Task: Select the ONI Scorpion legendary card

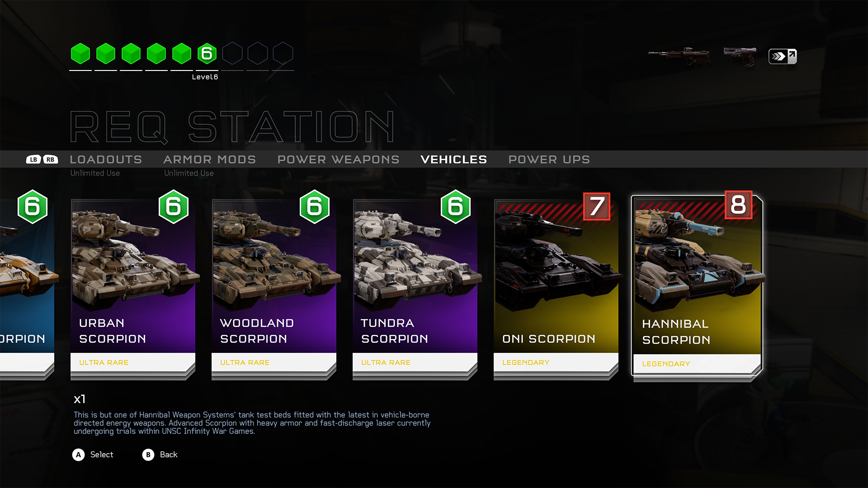Action: (x=556, y=286)
